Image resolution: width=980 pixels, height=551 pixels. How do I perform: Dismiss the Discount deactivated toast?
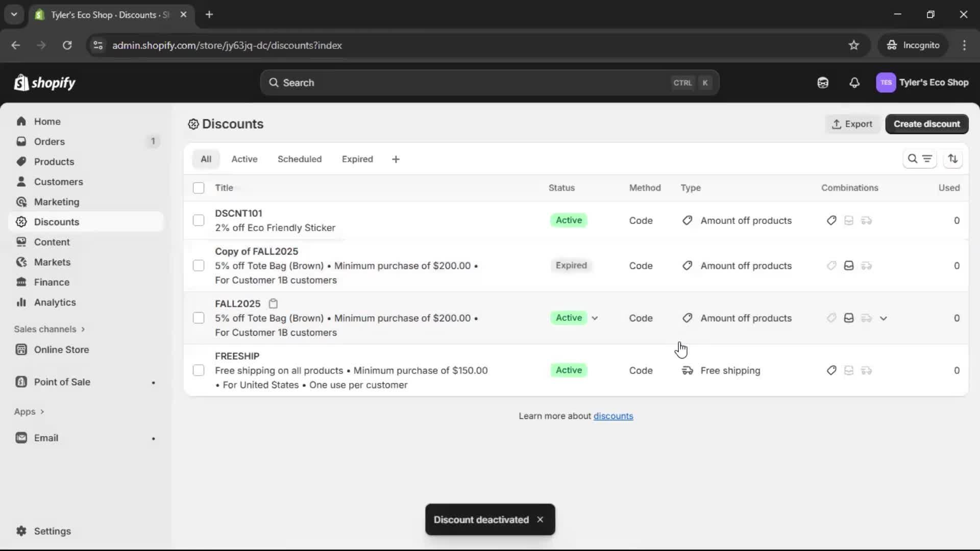click(x=540, y=519)
